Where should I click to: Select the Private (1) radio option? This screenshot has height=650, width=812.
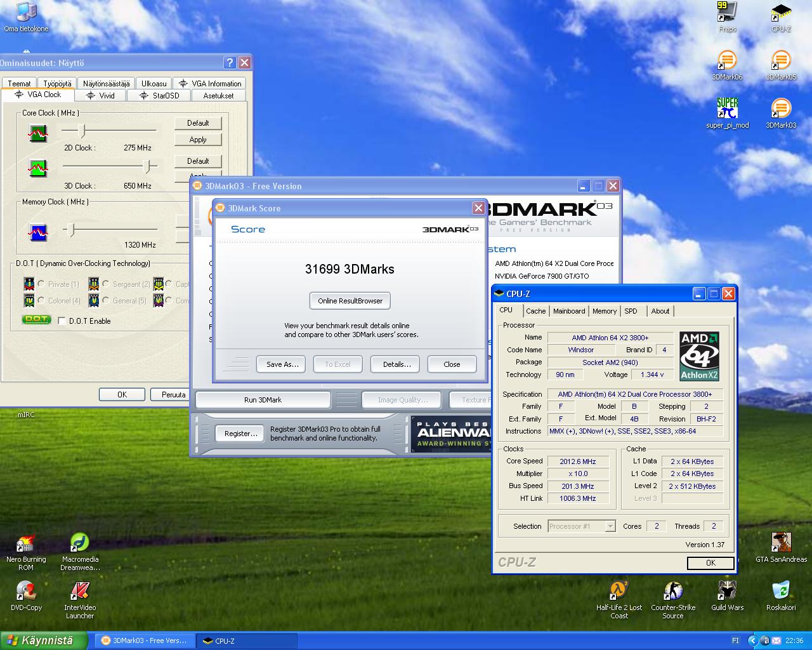[41, 284]
